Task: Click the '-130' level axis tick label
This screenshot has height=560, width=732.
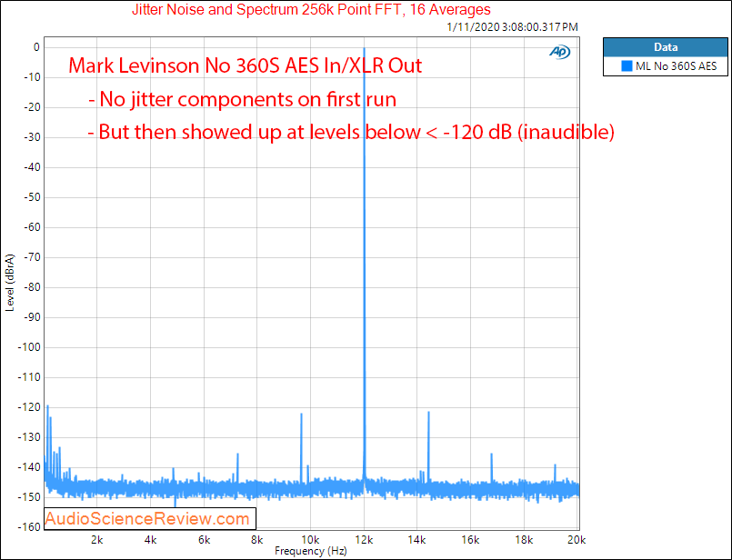Action: (x=29, y=437)
